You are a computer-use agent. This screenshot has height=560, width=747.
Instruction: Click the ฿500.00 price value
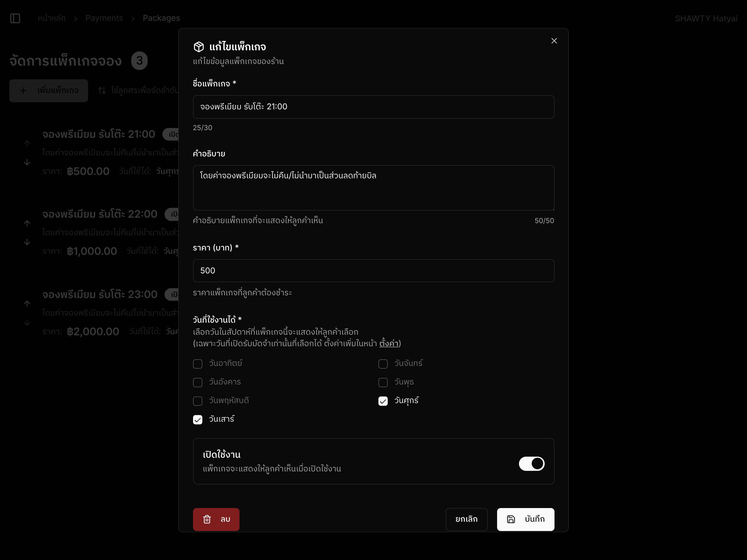[88, 171]
